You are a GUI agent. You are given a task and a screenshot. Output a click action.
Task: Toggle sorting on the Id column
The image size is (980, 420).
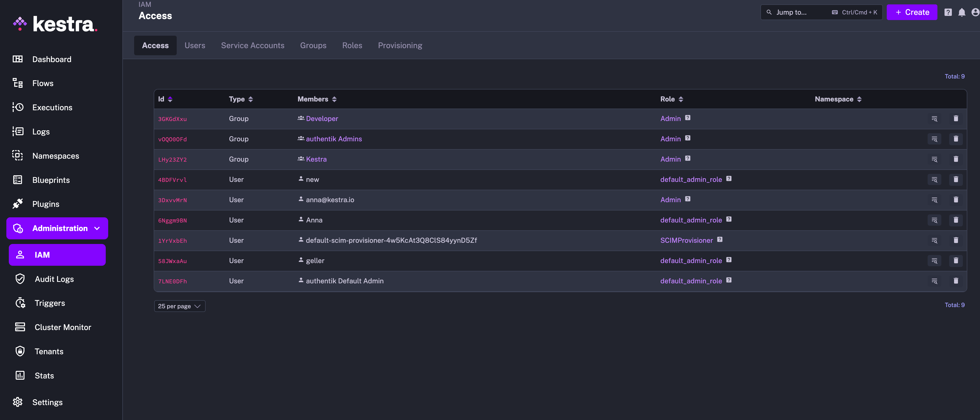[170, 99]
